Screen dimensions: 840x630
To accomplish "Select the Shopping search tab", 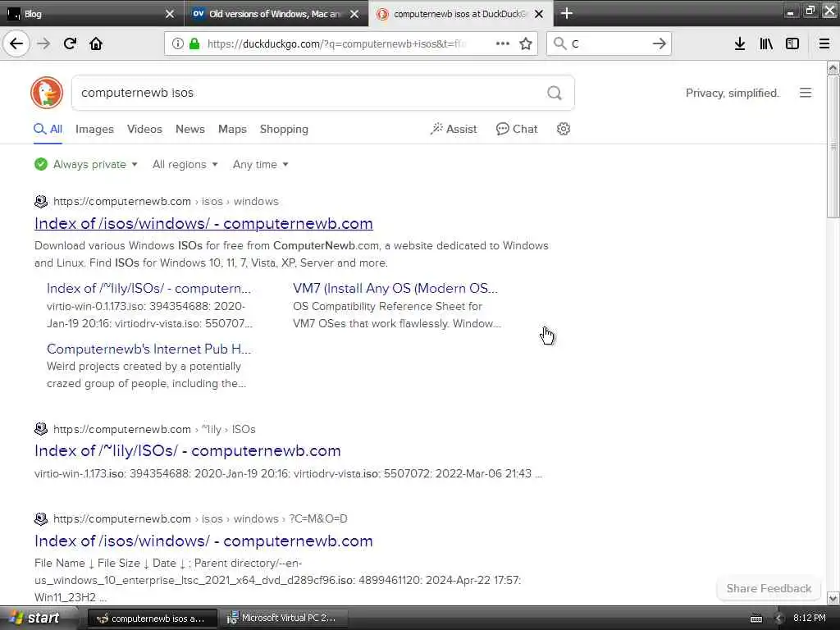I will (284, 129).
